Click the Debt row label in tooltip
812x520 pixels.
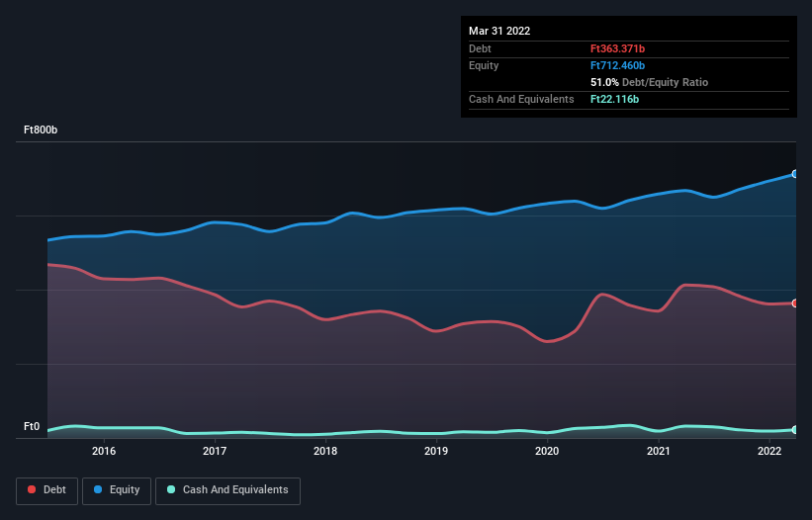click(x=480, y=48)
